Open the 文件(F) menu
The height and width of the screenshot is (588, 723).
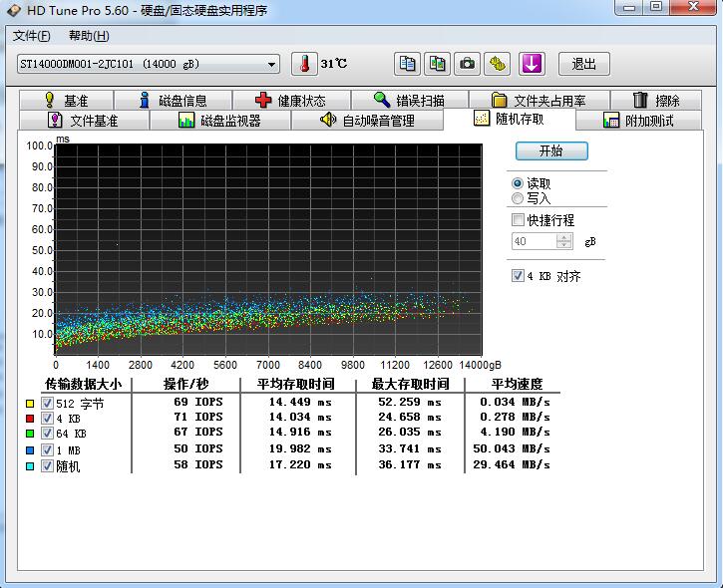32,36
